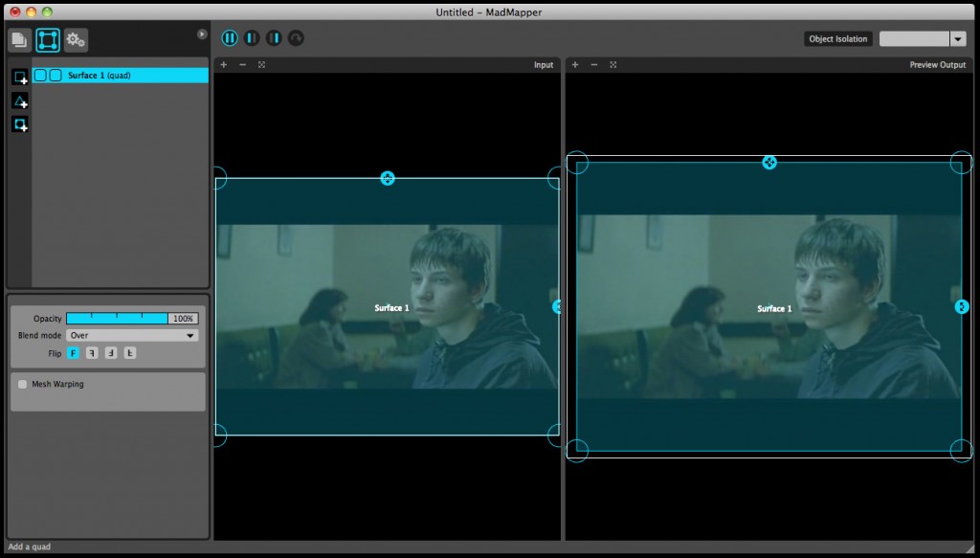Click the Object Isolation button
Image resolution: width=980 pixels, height=558 pixels.
tap(837, 38)
